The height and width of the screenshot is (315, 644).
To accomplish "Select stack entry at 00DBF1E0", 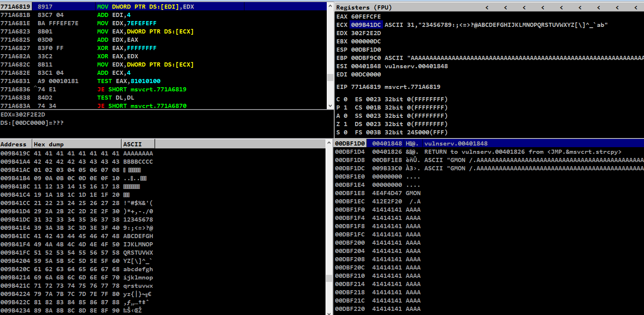I will coord(489,177).
